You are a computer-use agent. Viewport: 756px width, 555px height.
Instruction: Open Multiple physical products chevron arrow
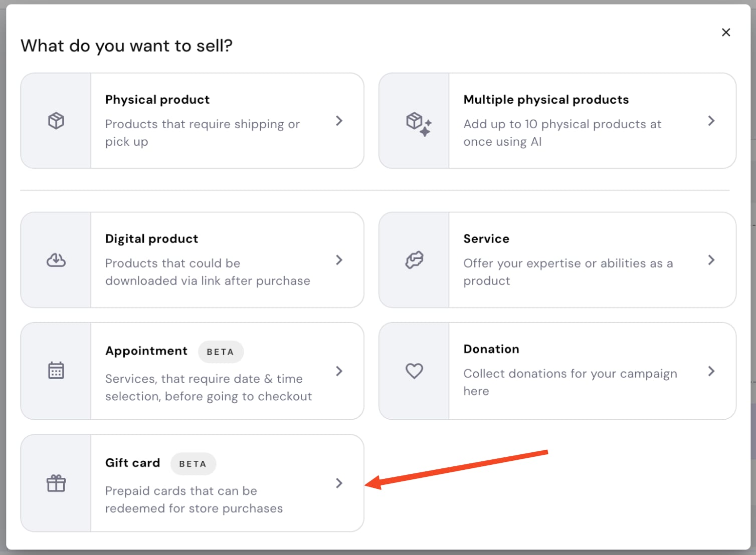click(x=711, y=121)
